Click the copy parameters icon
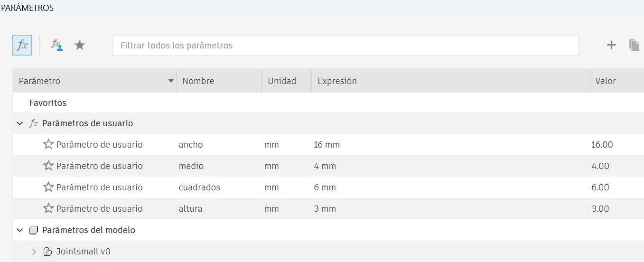 [x=634, y=45]
